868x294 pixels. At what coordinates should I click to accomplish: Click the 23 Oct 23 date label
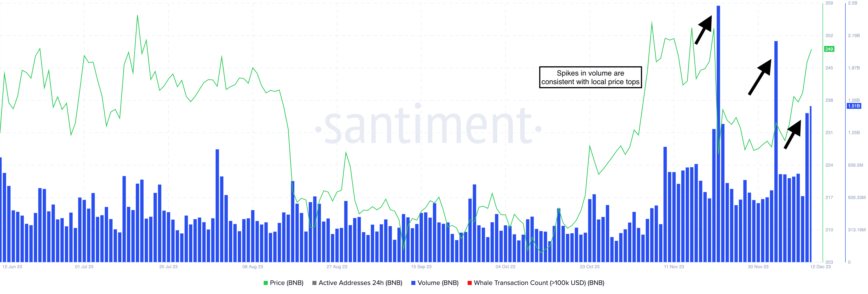tap(590, 267)
